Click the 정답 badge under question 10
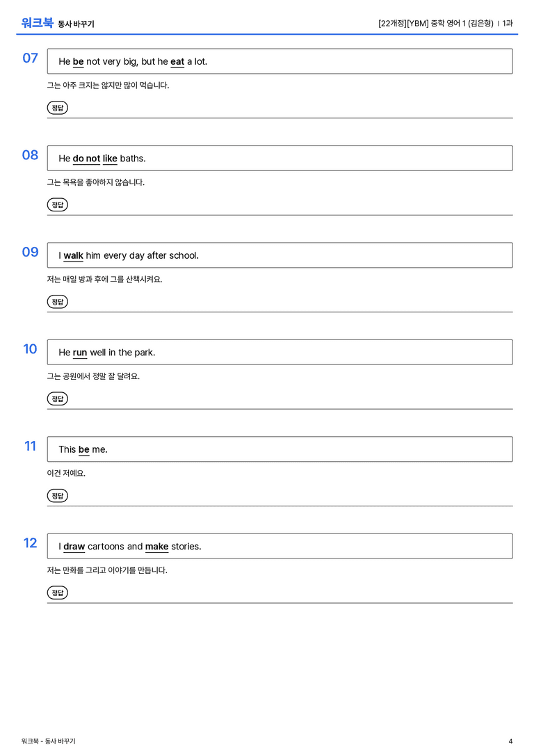Viewport: 534px width, 756px height. (57, 399)
